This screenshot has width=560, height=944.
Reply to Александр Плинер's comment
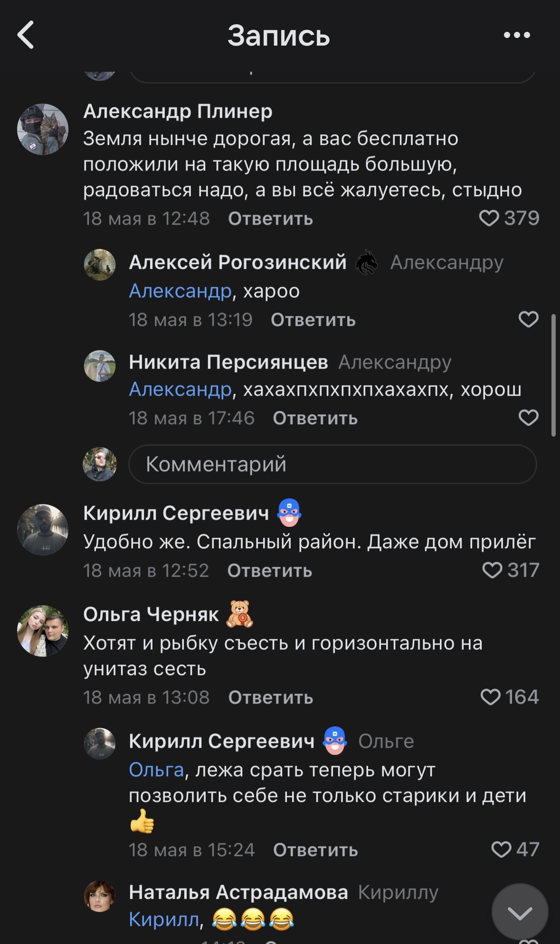pyautogui.click(x=270, y=219)
